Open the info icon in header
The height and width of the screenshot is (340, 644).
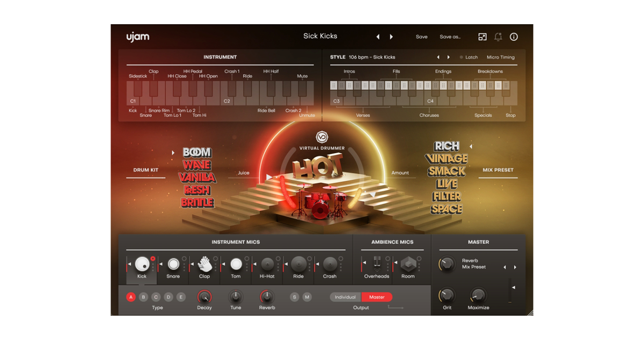click(514, 37)
